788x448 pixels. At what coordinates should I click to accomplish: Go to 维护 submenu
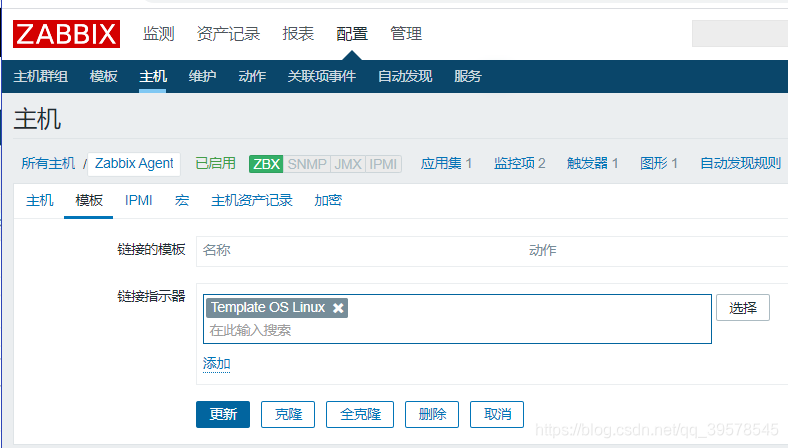pos(203,76)
